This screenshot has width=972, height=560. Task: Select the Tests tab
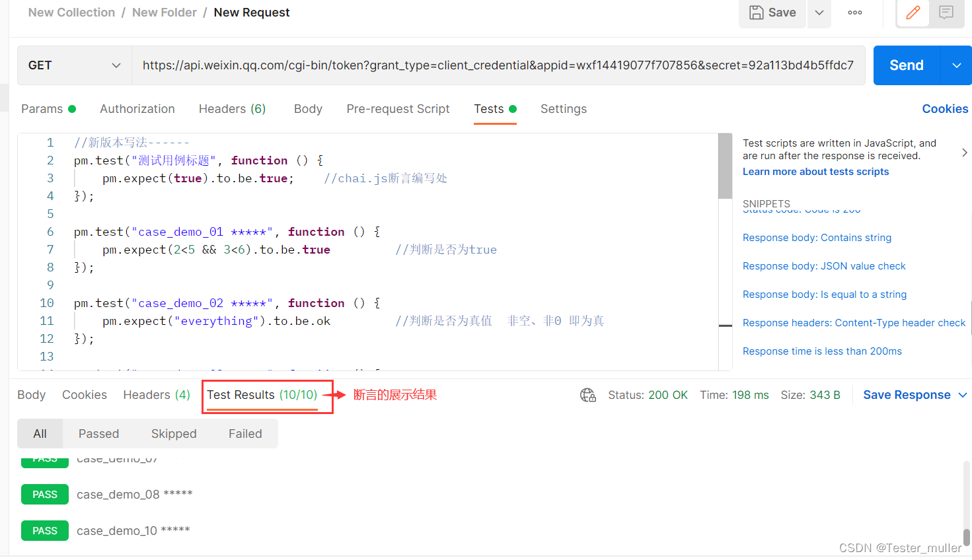495,109
